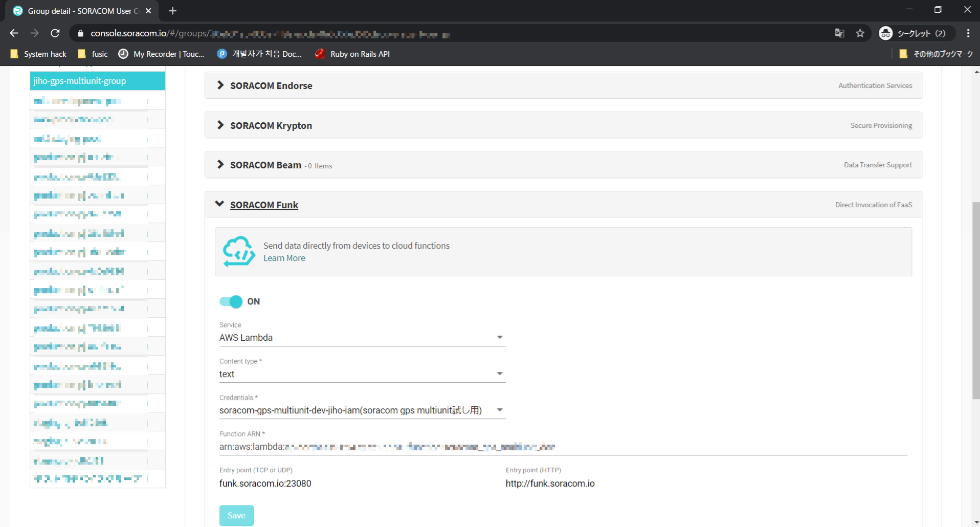Open the Service dropdown showing AWS Lambda
The image size is (980, 527).
coord(362,338)
